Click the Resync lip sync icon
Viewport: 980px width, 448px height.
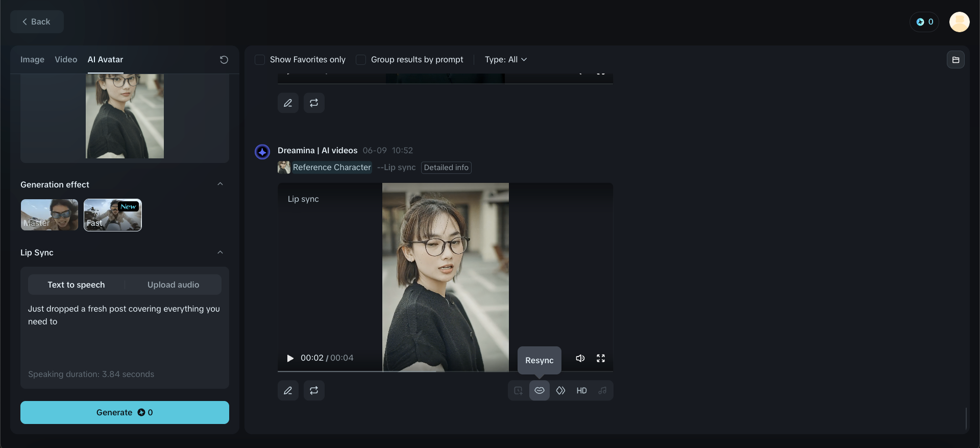click(540, 390)
